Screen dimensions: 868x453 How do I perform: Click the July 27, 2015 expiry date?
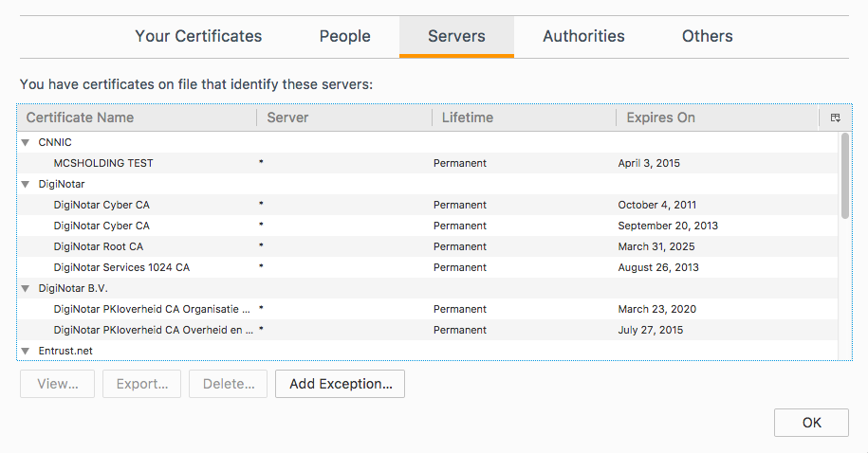point(651,330)
